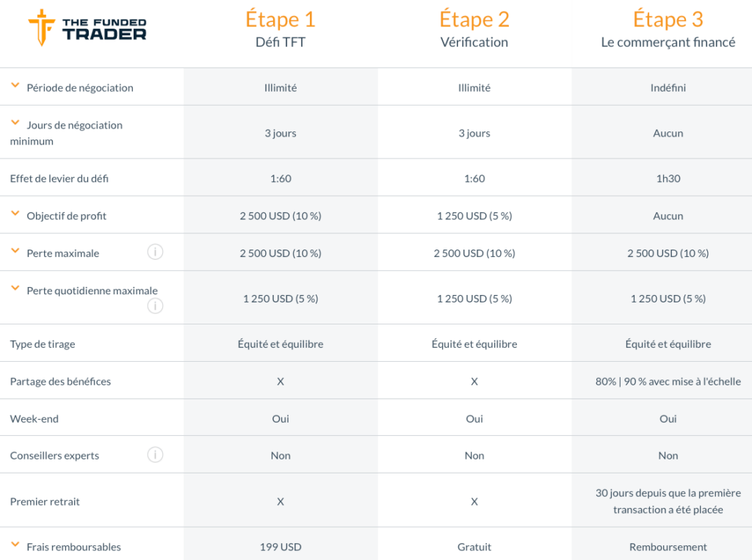This screenshot has height=560, width=752.
Task: Select Illimité under Étape 1
Action: click(280, 87)
